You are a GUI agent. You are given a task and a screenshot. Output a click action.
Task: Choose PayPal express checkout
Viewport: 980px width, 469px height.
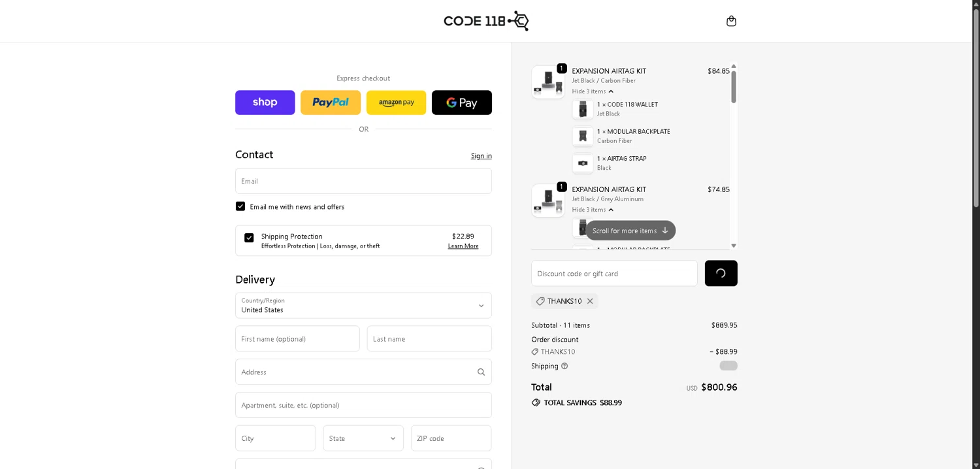click(x=331, y=103)
